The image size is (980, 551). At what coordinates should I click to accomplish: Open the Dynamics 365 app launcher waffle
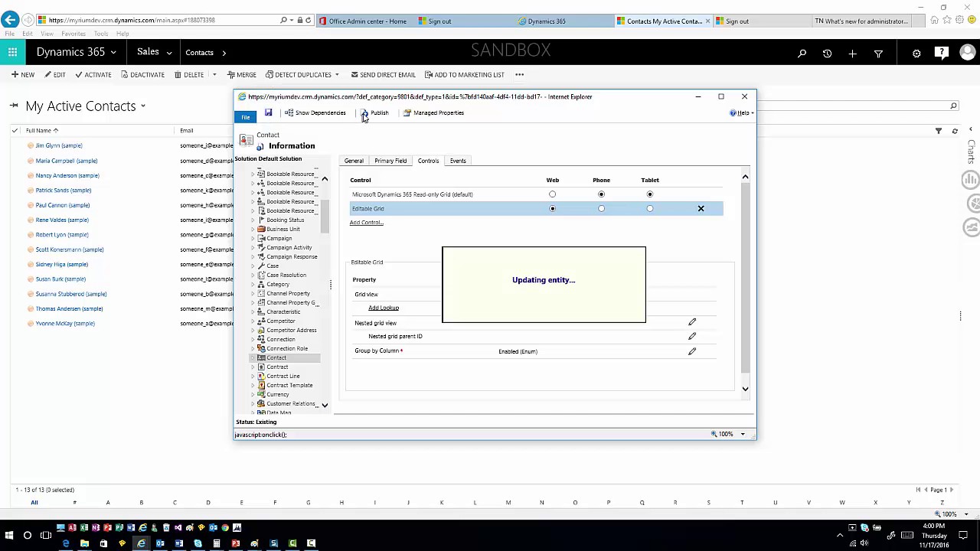click(x=13, y=53)
